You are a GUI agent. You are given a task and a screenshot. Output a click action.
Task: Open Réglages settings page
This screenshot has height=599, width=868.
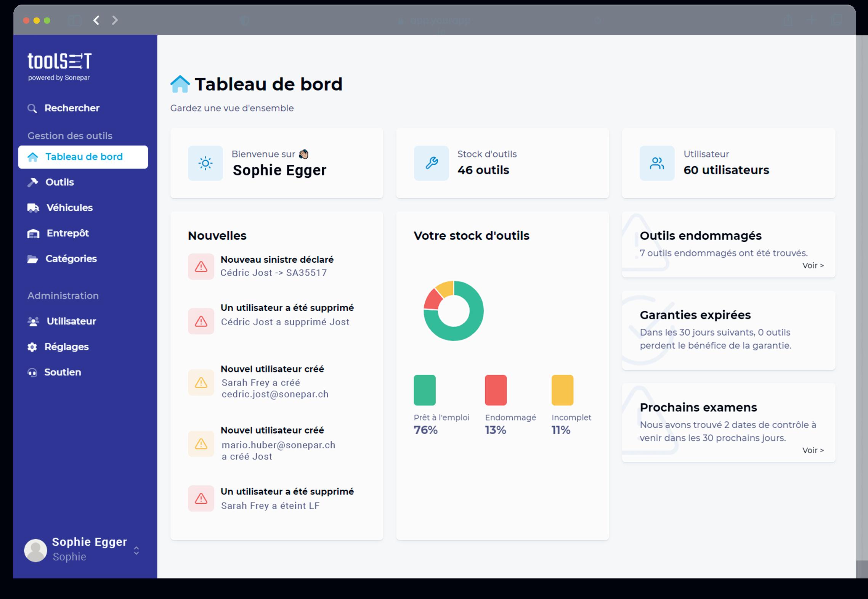66,347
